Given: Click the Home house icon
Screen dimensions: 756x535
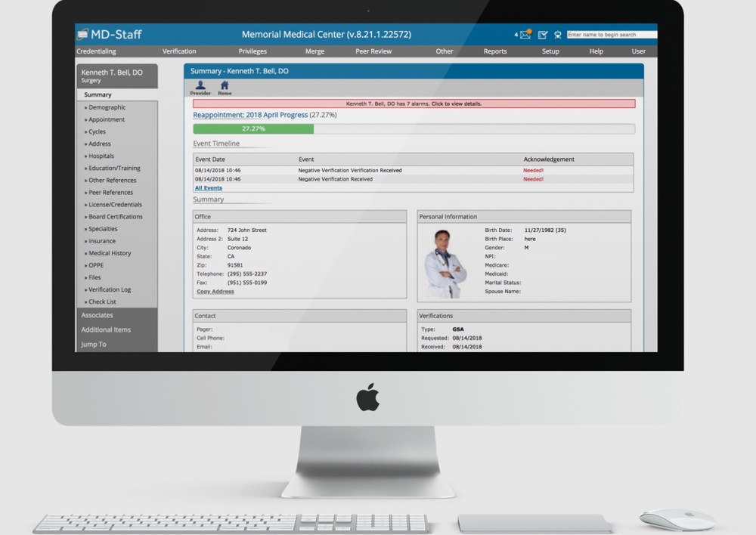Looking at the screenshot, I should pos(225,88).
